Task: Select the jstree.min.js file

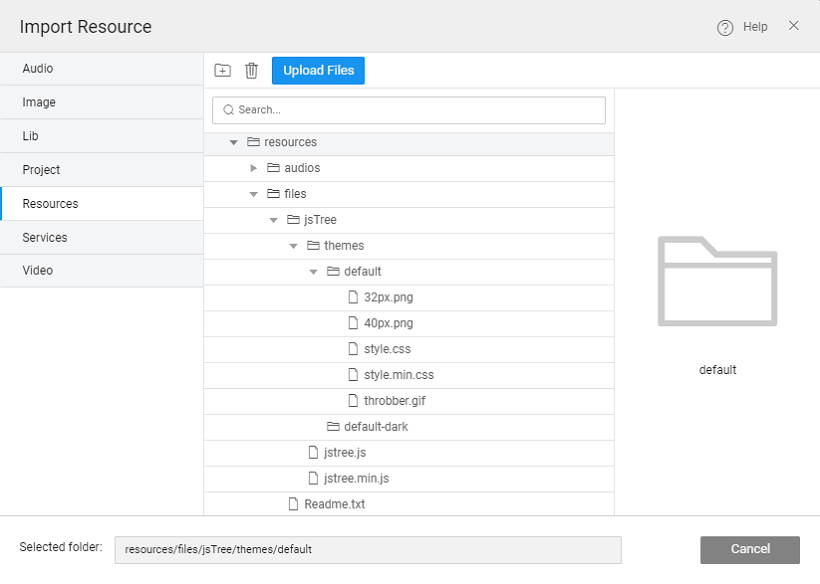Action: tap(356, 478)
